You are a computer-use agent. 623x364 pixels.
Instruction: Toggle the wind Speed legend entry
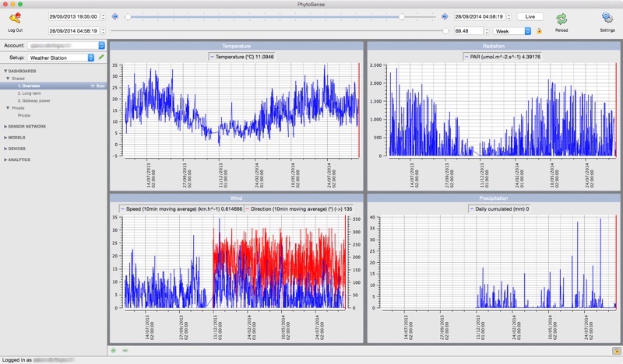pos(181,208)
